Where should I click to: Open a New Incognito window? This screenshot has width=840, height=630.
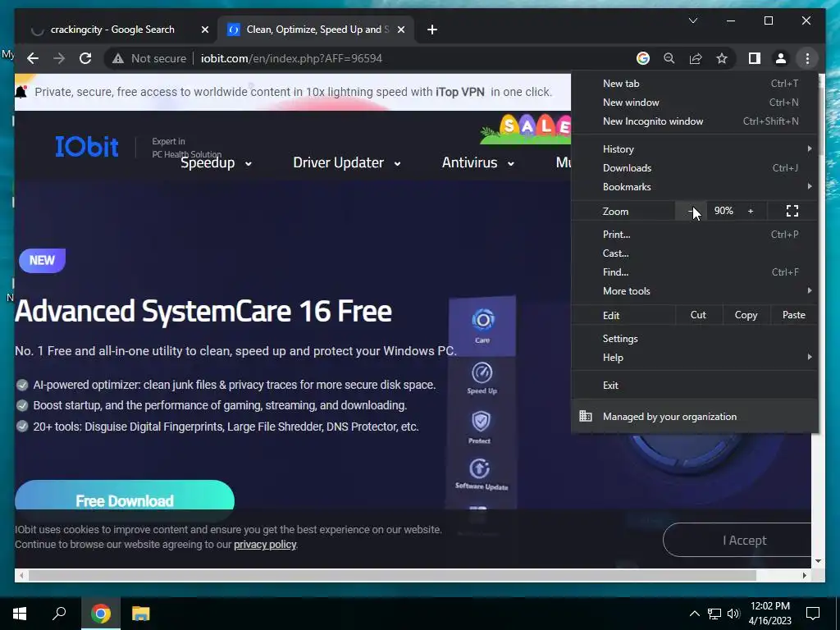[x=695, y=121]
